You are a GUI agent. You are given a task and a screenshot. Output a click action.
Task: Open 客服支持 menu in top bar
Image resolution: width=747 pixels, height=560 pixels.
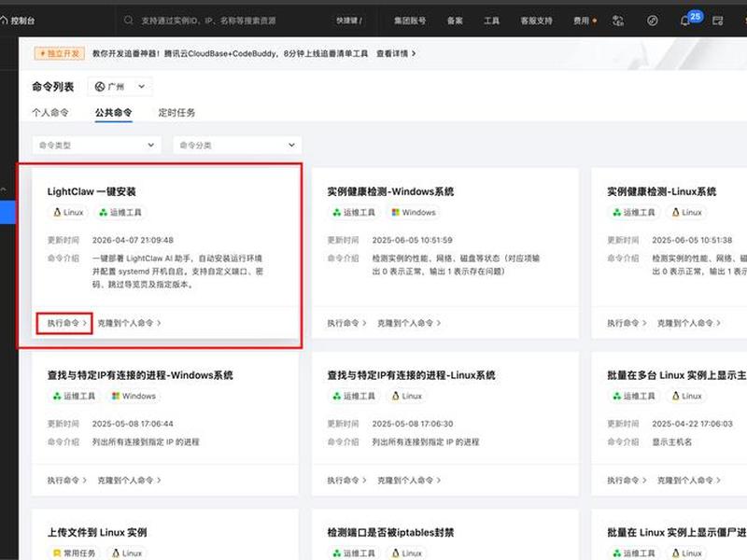coord(536,21)
